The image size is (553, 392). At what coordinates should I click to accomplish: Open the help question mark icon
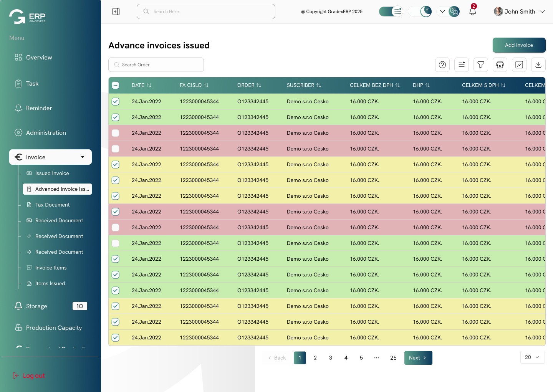pos(442,65)
